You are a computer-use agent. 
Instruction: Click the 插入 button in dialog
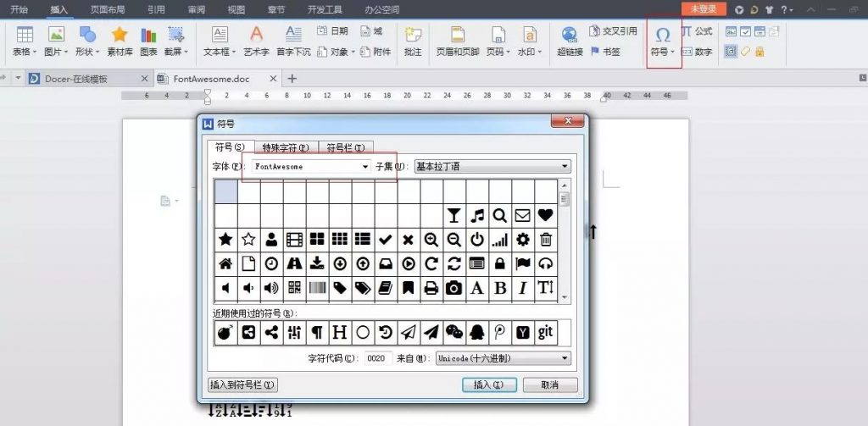489,385
